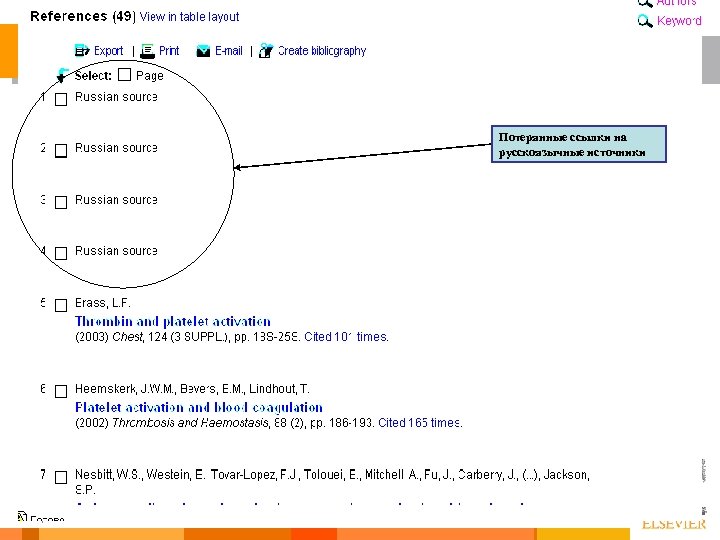Click the Print link text
The image size is (720, 540).
[169, 51]
